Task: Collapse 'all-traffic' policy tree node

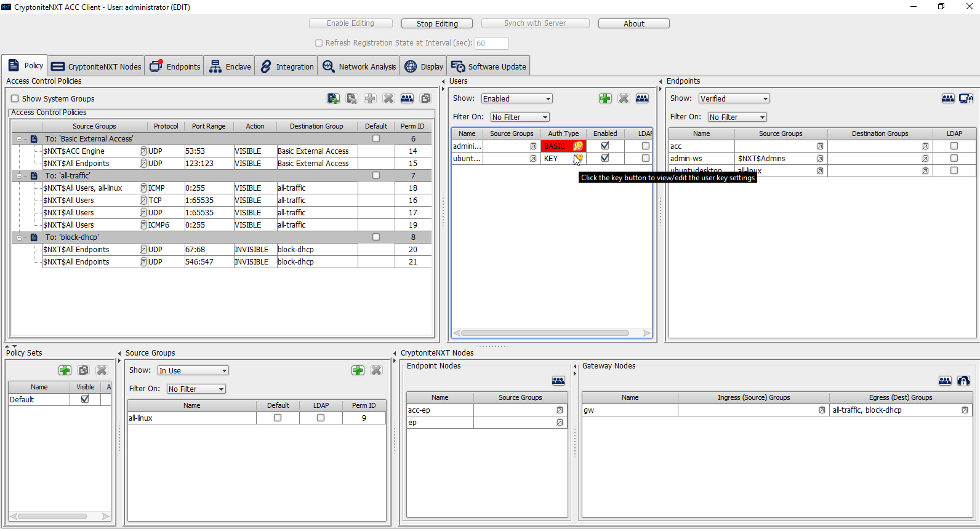Action: [x=19, y=176]
